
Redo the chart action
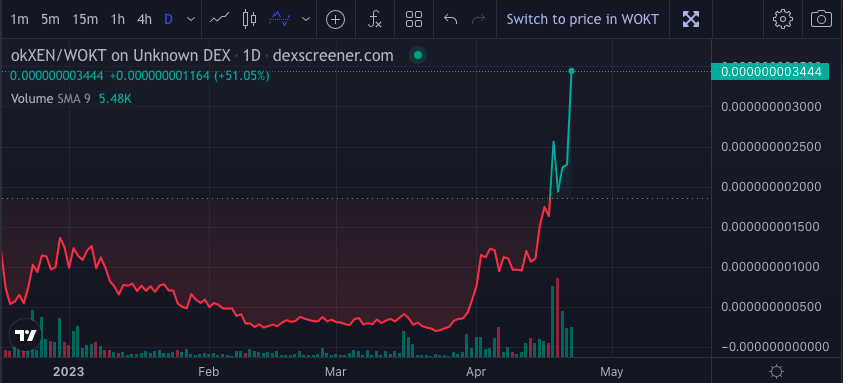point(478,20)
